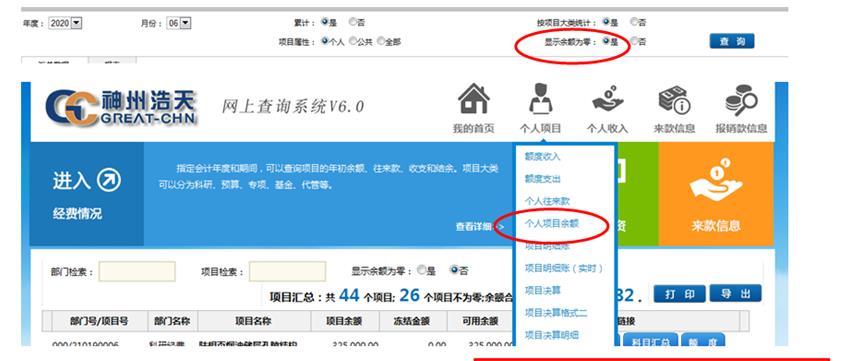Click the 冻结金额 column header
Screen dimensions: 843x361
[x=412, y=321]
